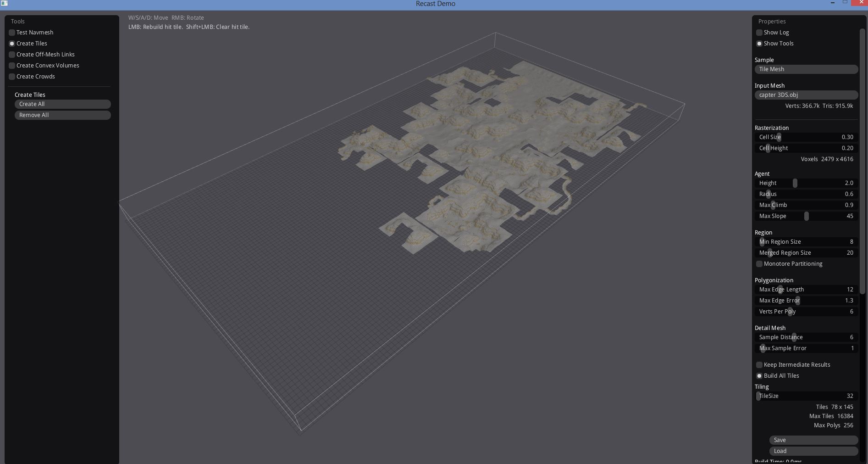Click the Load button

coord(813,451)
